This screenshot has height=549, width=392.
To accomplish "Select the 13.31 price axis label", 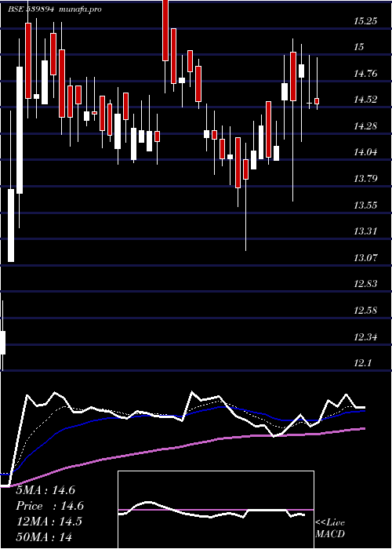I will (x=365, y=231).
